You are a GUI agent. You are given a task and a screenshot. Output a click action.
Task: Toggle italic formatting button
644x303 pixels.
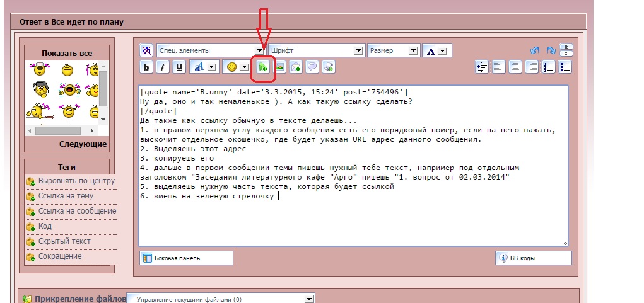pyautogui.click(x=163, y=67)
